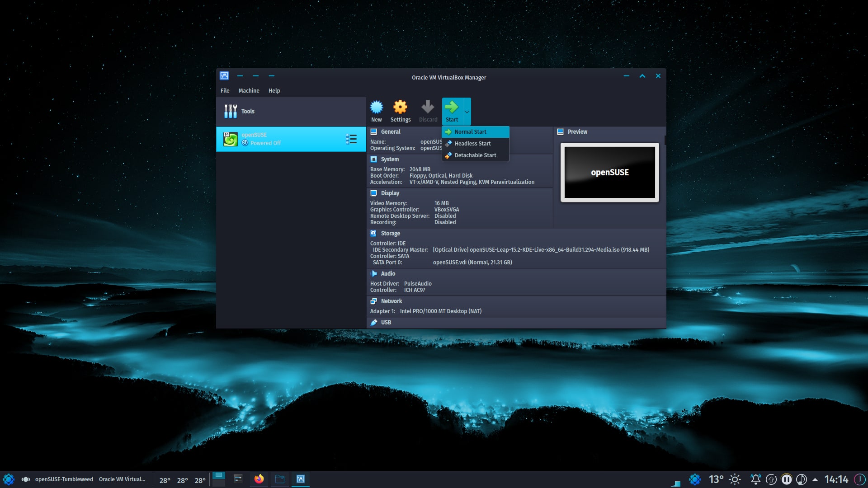Open the File menu

coord(225,91)
